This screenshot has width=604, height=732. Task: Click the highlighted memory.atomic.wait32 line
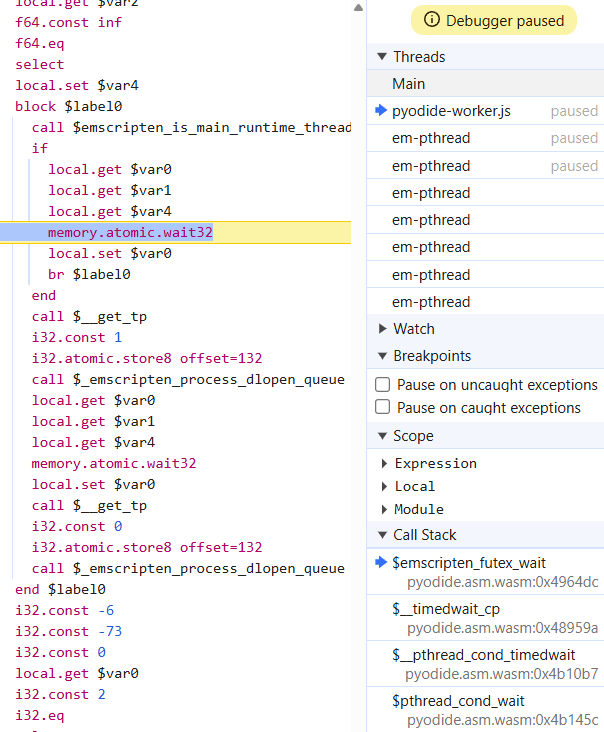130,233
